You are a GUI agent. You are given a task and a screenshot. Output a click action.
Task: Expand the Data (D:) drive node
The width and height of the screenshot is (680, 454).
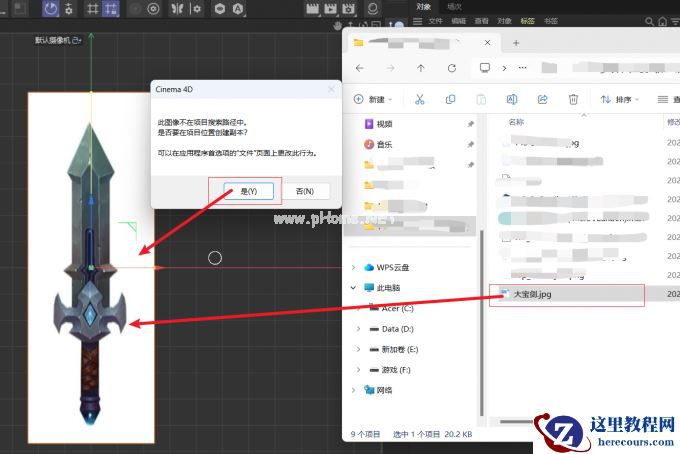358,329
